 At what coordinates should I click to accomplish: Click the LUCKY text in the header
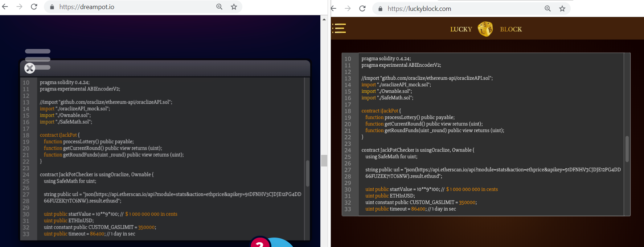[x=461, y=29]
